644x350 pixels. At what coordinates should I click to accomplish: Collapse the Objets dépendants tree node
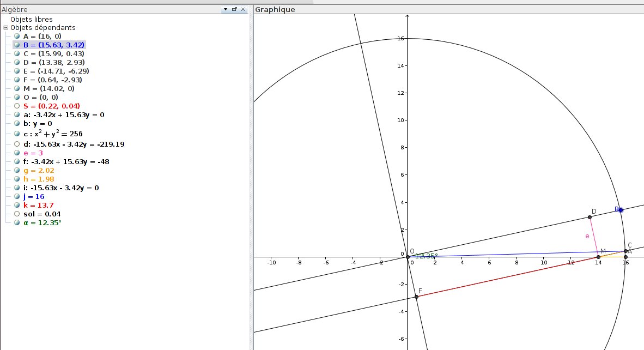point(6,27)
